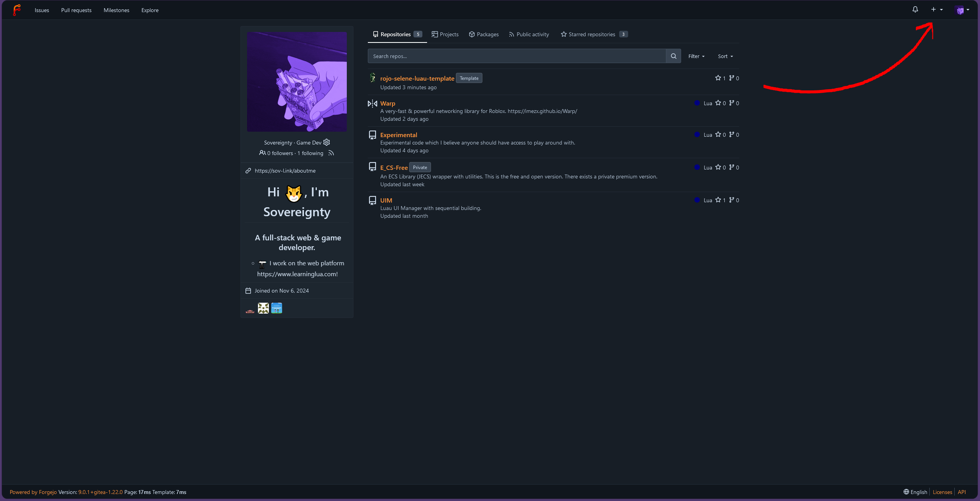Screen dimensions: 980x501
Task: Click the star icon on E_CS-Free row
Action: coord(718,167)
